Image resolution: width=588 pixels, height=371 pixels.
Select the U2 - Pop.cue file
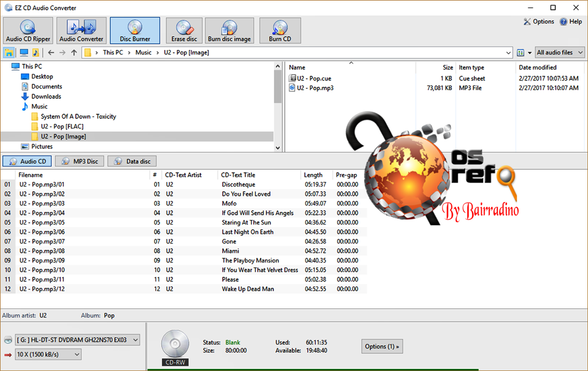(x=314, y=79)
